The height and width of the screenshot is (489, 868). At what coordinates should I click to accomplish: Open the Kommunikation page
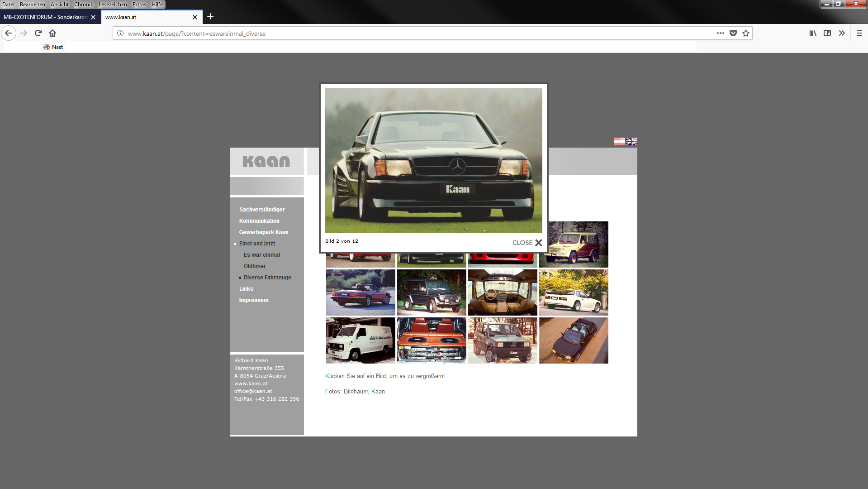click(259, 221)
